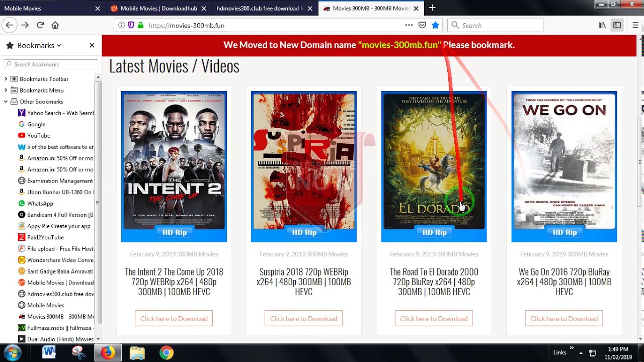
Task: Open the Google bookmark
Action: pos(32,124)
